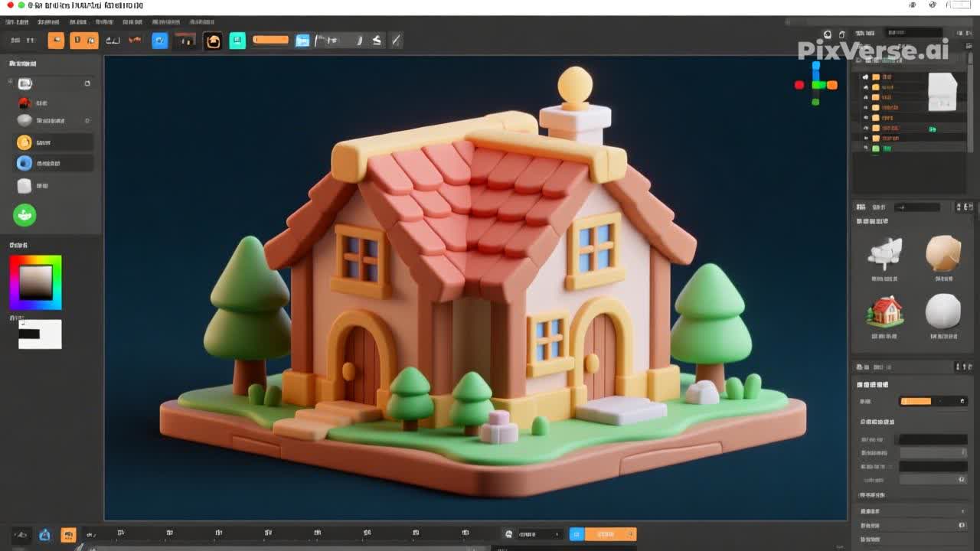Select the diagonal line tool in toolbar
Viewport: 980px width, 551px height.
pos(396,41)
